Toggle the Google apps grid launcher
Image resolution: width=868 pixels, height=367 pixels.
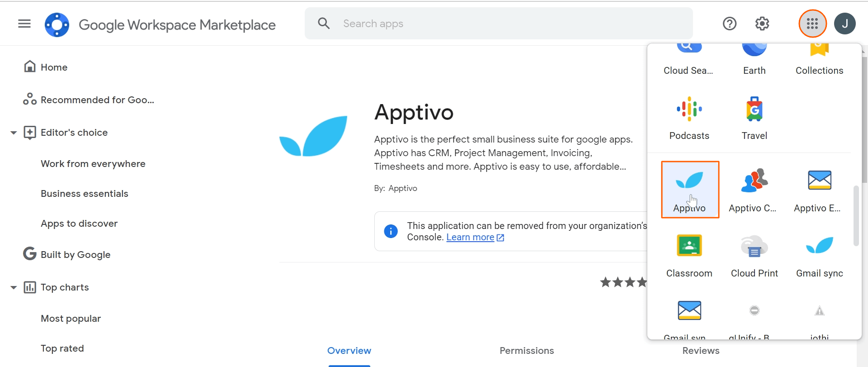[x=812, y=24]
